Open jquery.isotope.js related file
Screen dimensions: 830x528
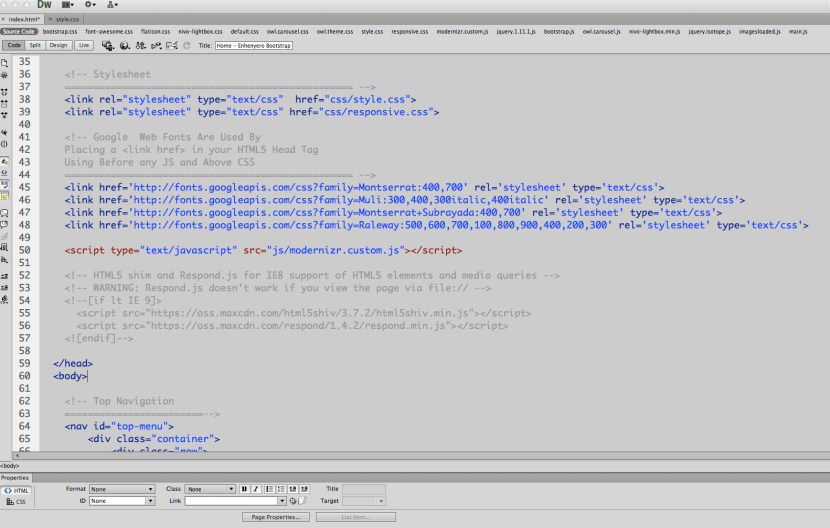pyautogui.click(x=710, y=32)
